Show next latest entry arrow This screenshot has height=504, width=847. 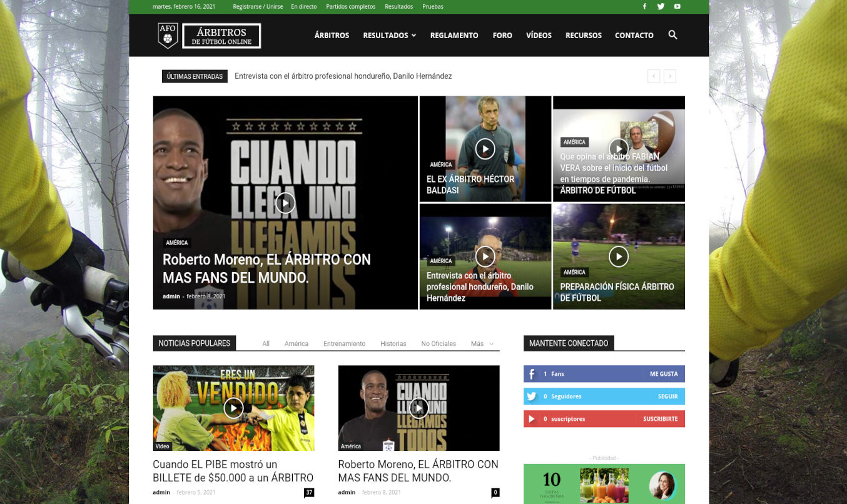pos(670,76)
